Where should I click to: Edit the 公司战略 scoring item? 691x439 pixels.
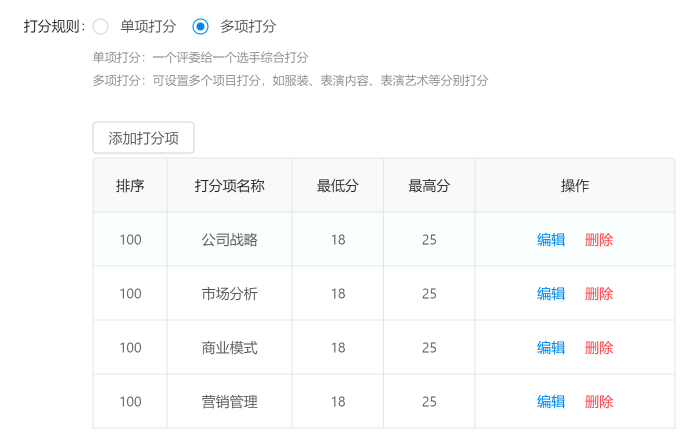(551, 240)
